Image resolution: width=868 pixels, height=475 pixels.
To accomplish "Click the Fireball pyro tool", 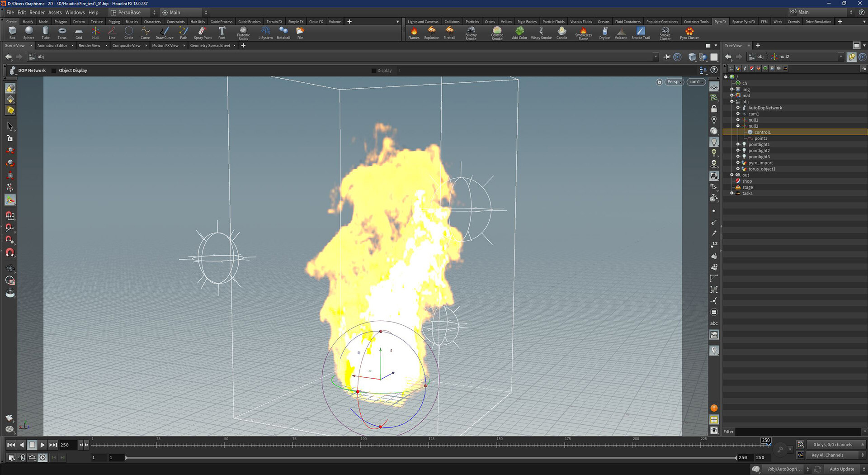I will tap(449, 33).
